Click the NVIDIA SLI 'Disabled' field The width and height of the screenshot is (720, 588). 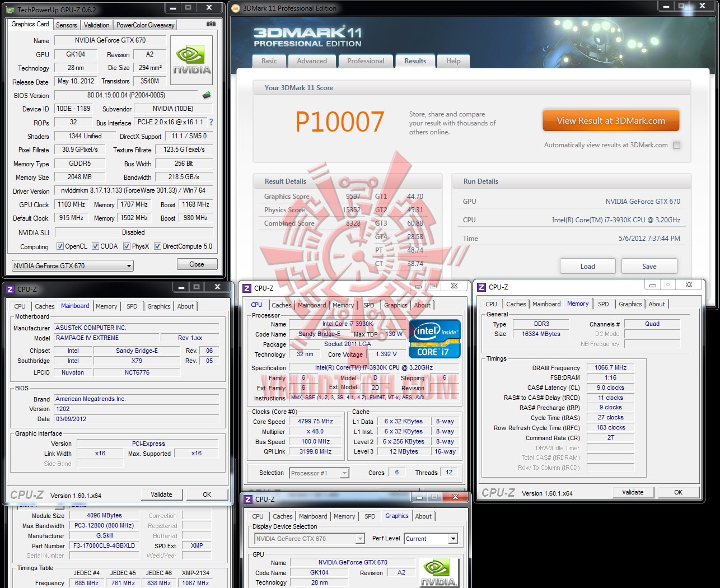133,232
